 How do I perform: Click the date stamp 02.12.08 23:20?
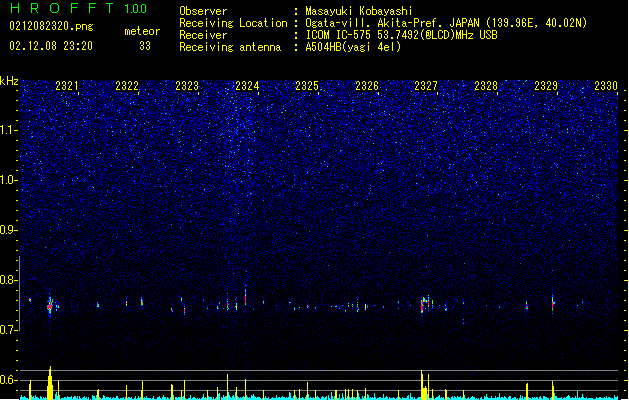(x=51, y=46)
